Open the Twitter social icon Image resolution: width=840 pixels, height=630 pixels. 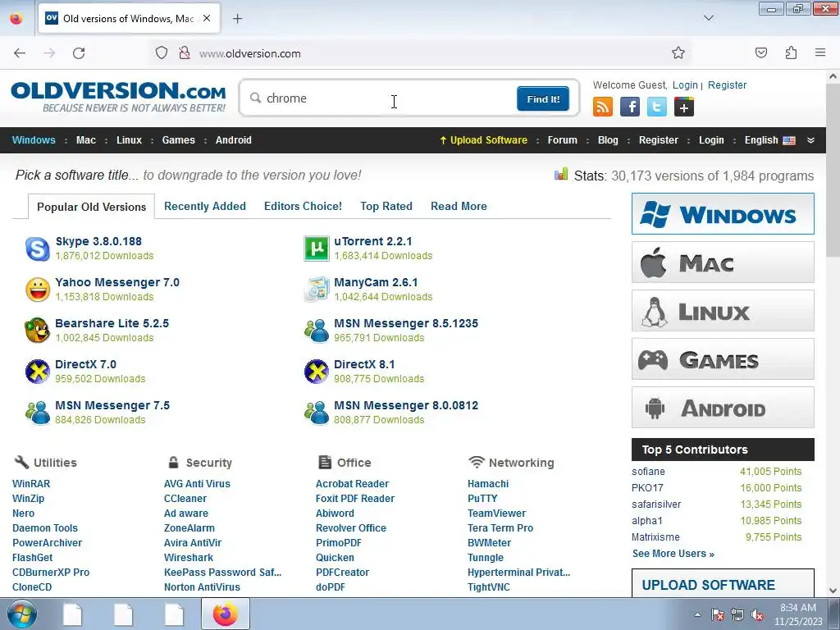tap(657, 107)
